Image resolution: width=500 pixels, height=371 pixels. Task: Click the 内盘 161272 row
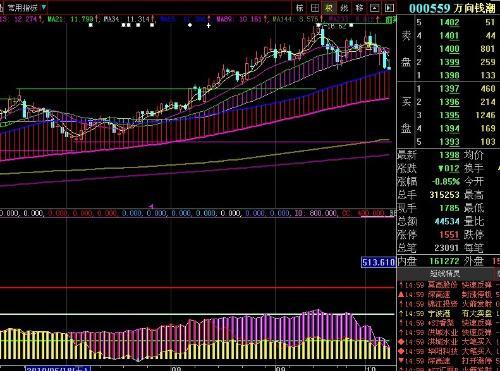tap(429, 261)
